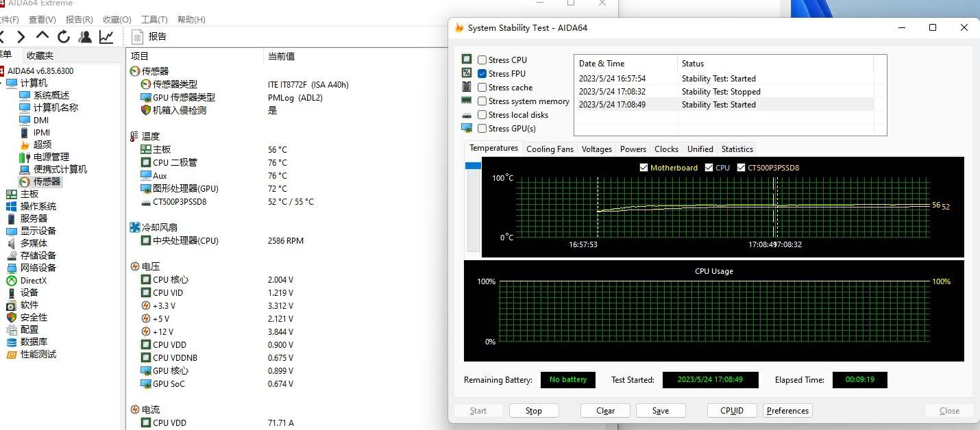The image size is (980, 430).
Task: Click the 配置 config icon in tree
Action: (12, 329)
